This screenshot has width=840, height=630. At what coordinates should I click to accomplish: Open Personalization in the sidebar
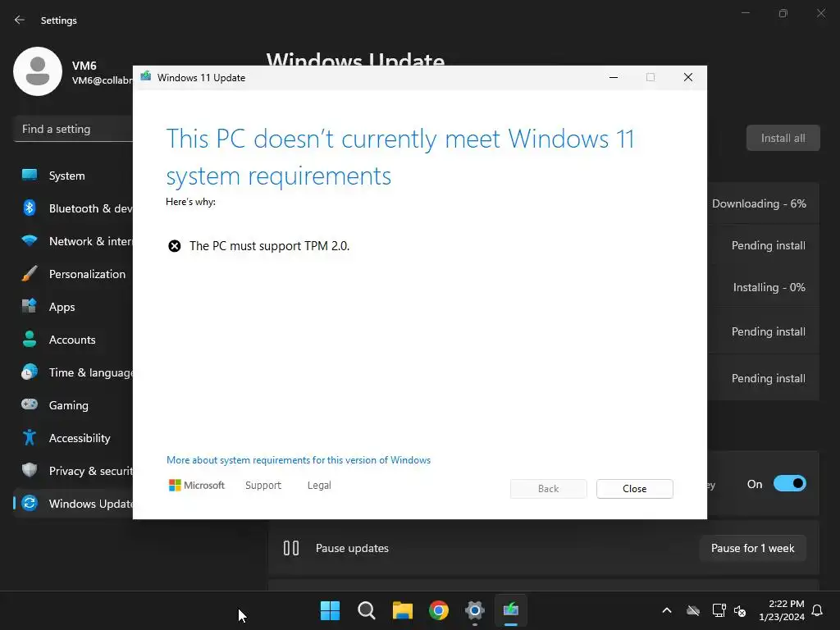tap(73, 274)
